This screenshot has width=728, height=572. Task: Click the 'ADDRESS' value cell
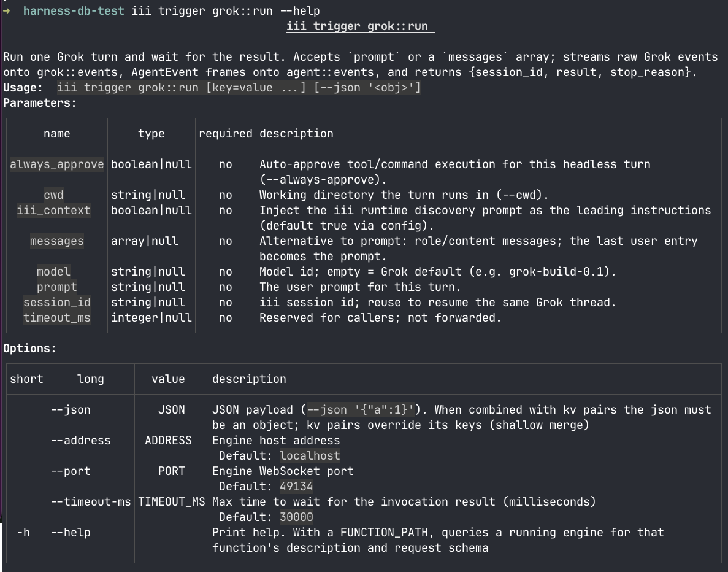pyautogui.click(x=168, y=441)
